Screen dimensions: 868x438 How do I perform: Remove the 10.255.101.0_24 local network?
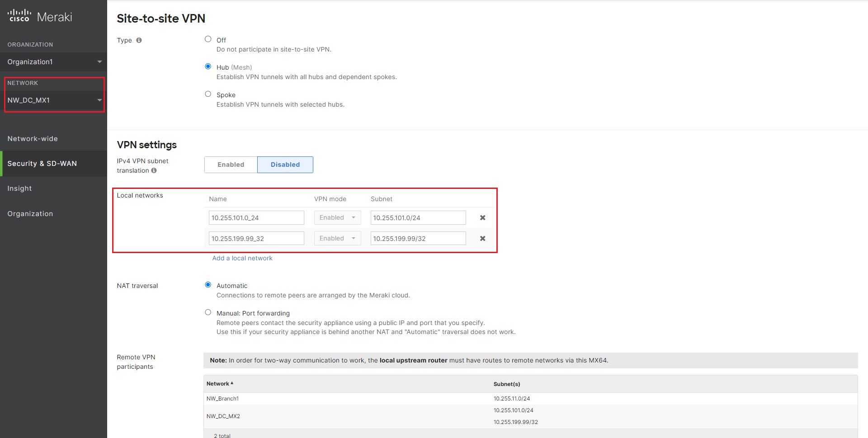(x=482, y=217)
